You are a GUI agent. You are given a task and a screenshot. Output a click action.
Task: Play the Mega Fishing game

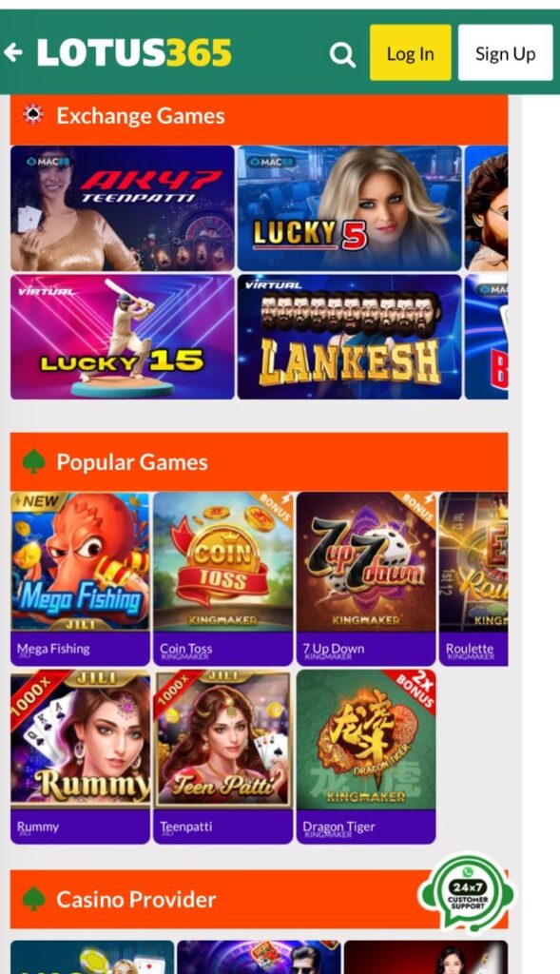tap(80, 579)
